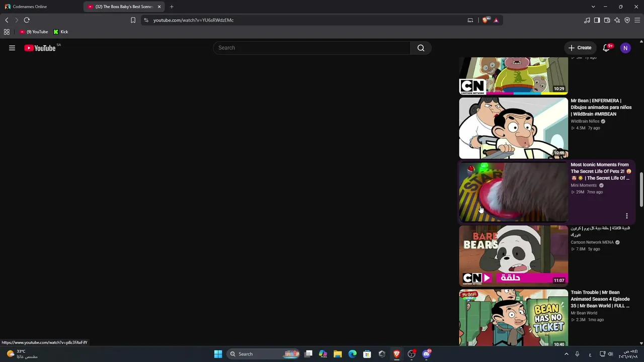Open the Brave playlist music note icon
This screenshot has width=644, height=362.
coord(587,20)
